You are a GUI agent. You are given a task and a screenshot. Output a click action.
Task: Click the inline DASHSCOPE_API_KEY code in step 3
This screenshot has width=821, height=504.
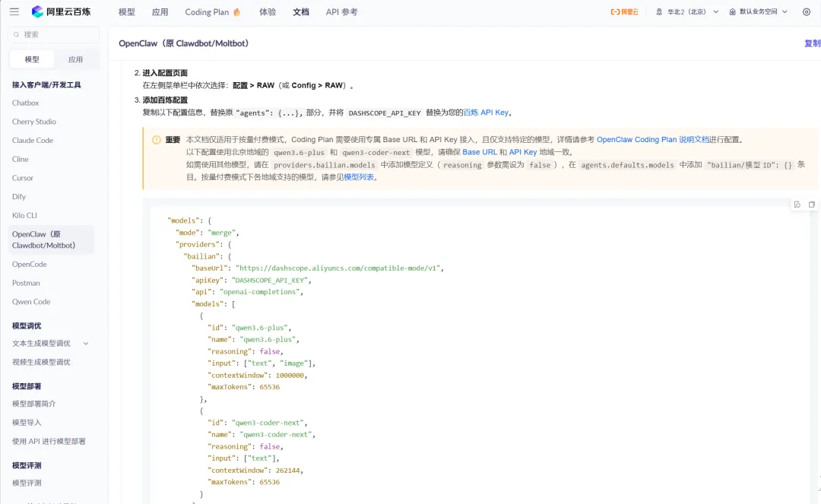tap(385, 113)
